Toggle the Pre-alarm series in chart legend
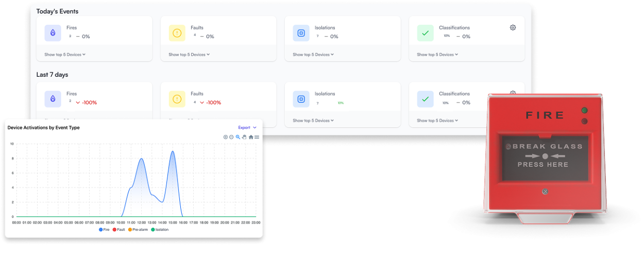This screenshot has width=644, height=255. (139, 229)
